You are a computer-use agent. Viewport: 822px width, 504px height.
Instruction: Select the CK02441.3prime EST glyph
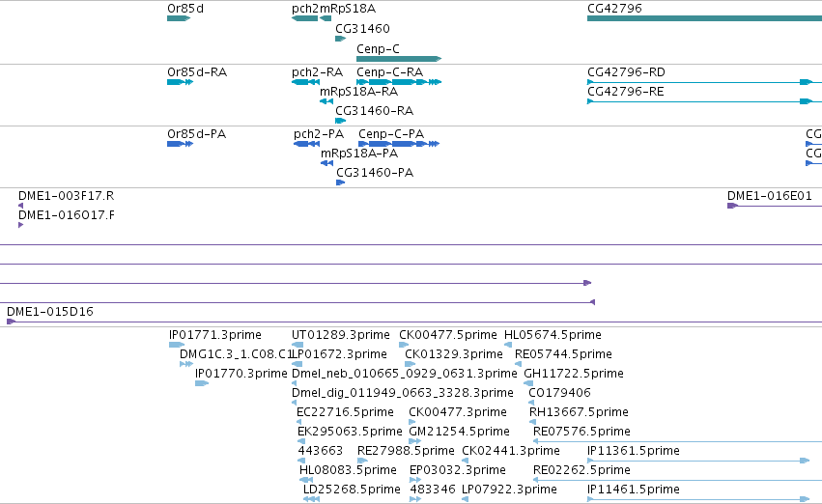[x=465, y=461]
